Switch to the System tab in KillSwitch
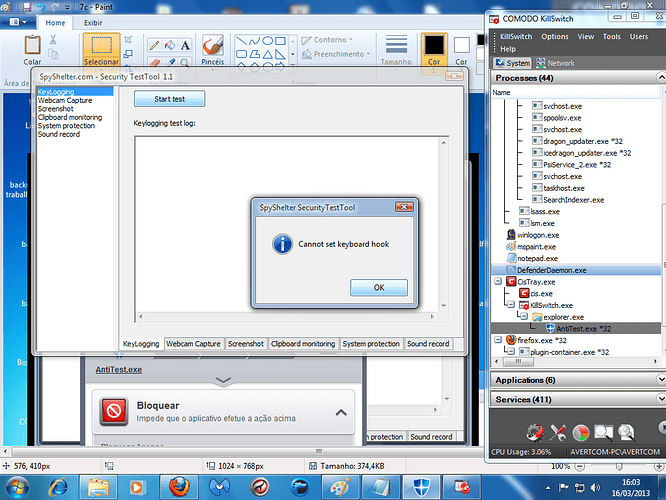 (512, 63)
